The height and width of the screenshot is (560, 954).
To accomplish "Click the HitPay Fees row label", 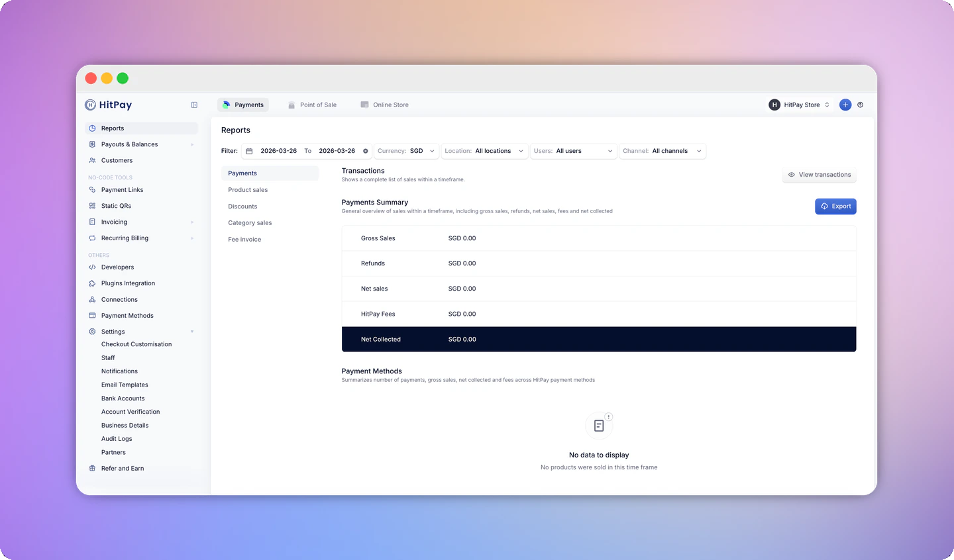I will (378, 314).
